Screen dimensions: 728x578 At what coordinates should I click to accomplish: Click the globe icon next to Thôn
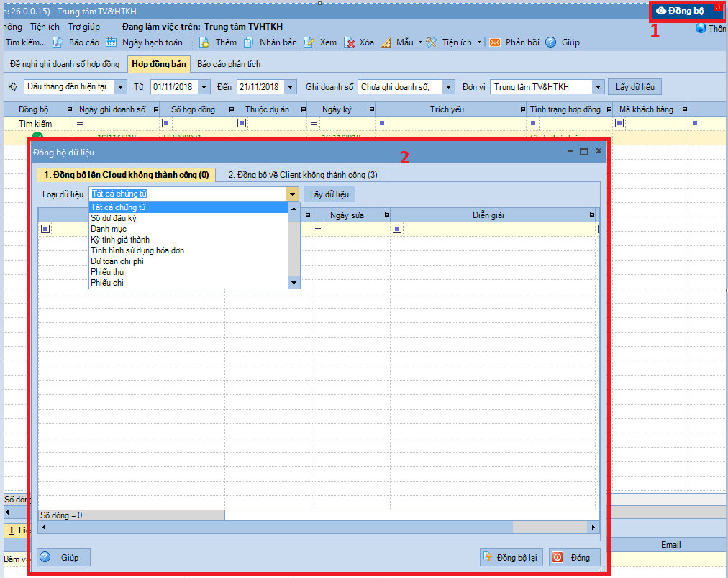701,28
